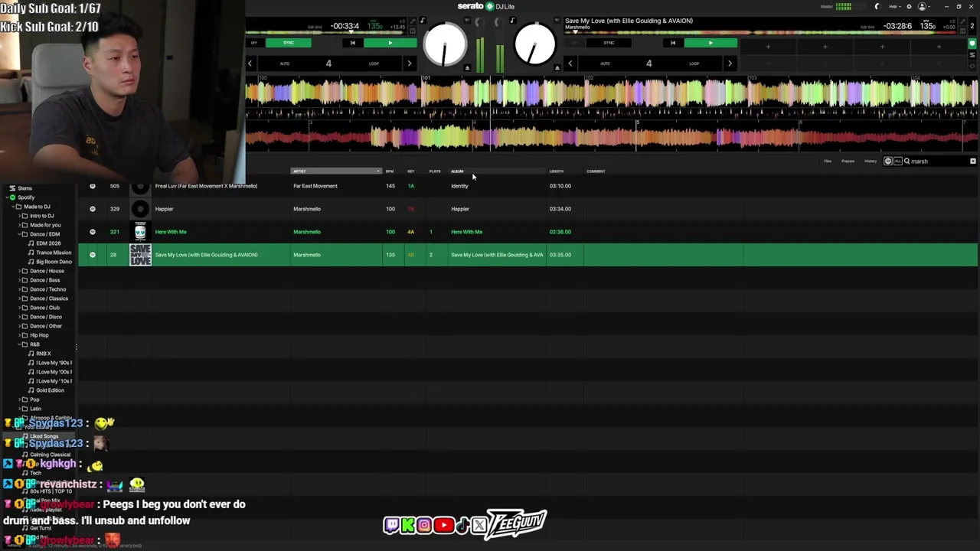Toggle SYNC on the right deck
980x551 pixels.
click(609, 43)
